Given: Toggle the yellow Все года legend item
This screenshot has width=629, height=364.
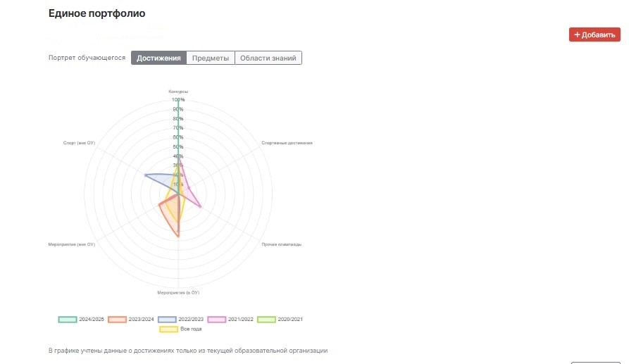Looking at the screenshot, I should (x=169, y=329).
